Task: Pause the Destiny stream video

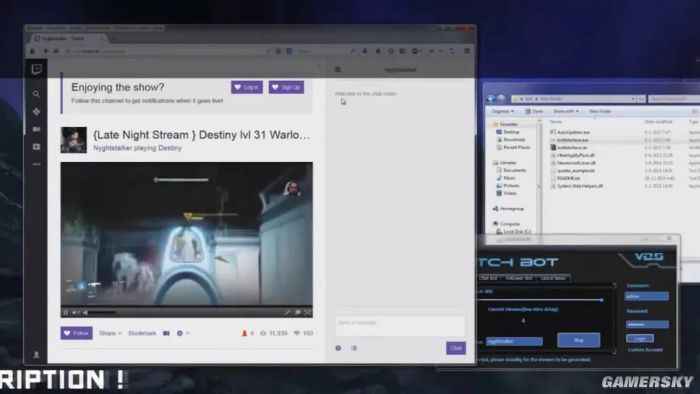Action: point(66,312)
